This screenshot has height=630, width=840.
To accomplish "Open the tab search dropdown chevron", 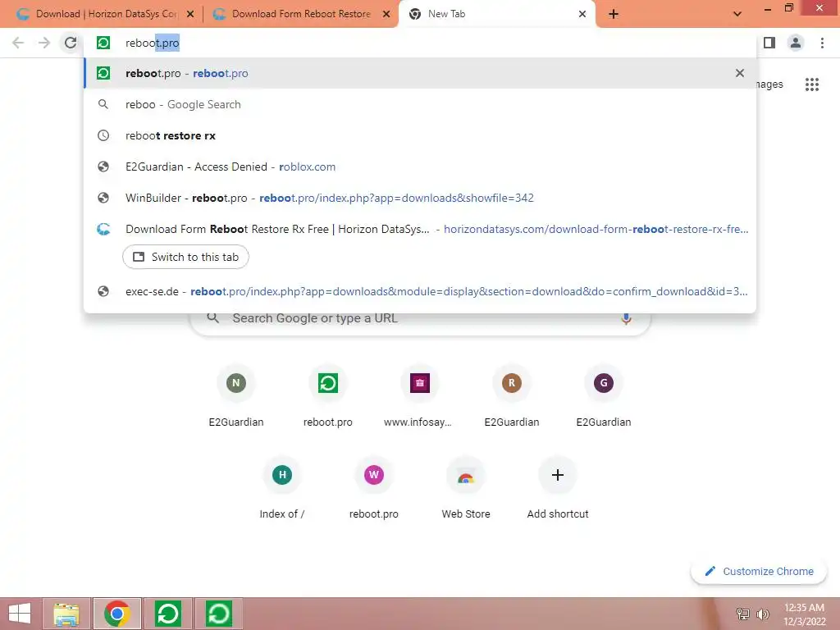I will tap(737, 14).
